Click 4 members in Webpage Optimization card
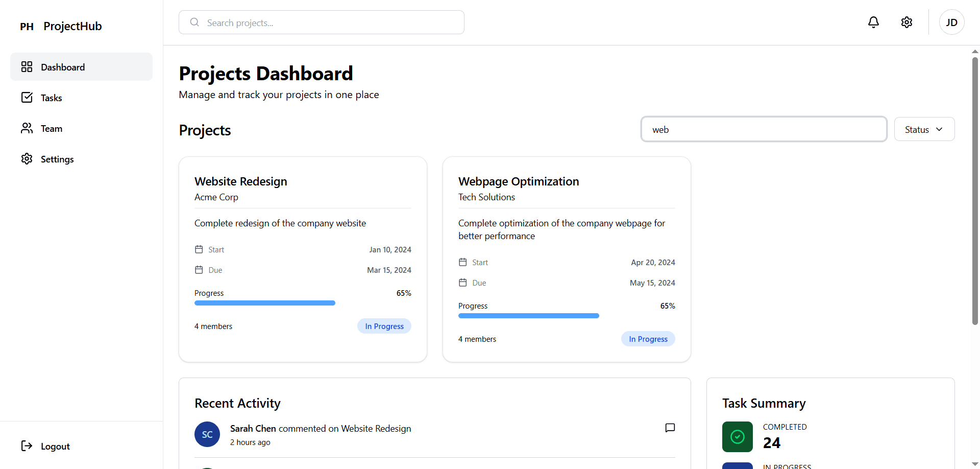The image size is (980, 469). [477, 339]
